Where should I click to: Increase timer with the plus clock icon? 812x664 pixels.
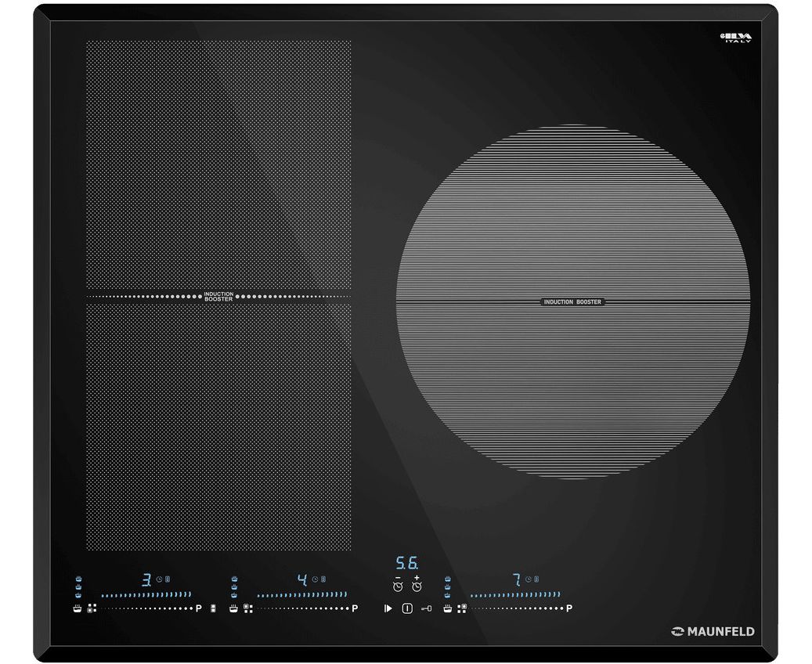point(417,584)
